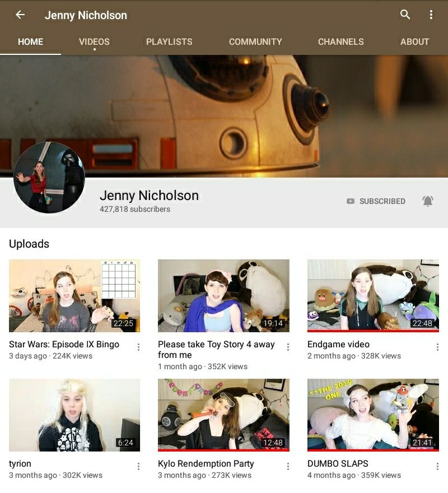Screen dimensions: 448x493
Task: Click the 'Uploads' section heading
Action: tap(29, 244)
